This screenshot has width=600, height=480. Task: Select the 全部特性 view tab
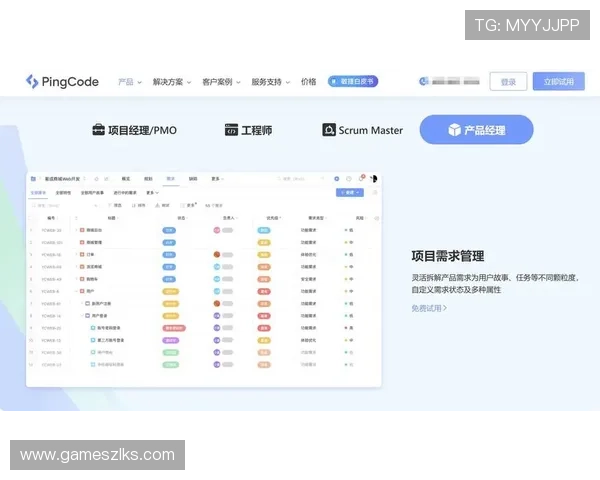click(x=64, y=193)
